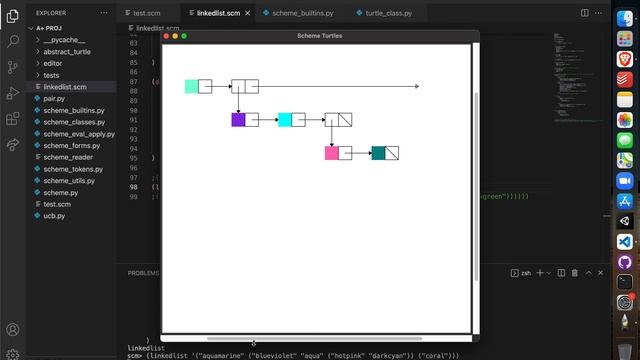640x360 pixels.
Task: Open the Extensions view
Action: point(13,119)
